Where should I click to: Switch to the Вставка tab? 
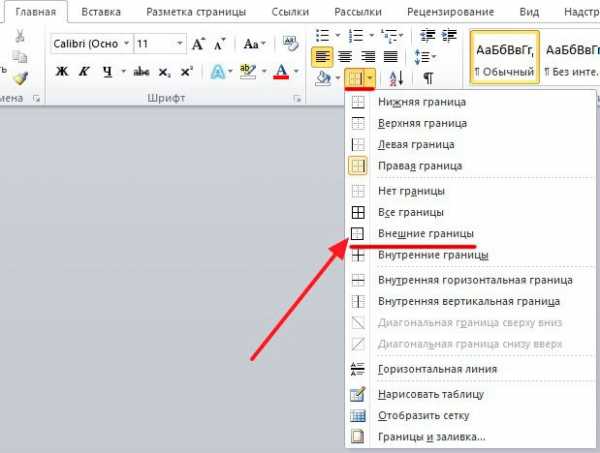point(102,12)
